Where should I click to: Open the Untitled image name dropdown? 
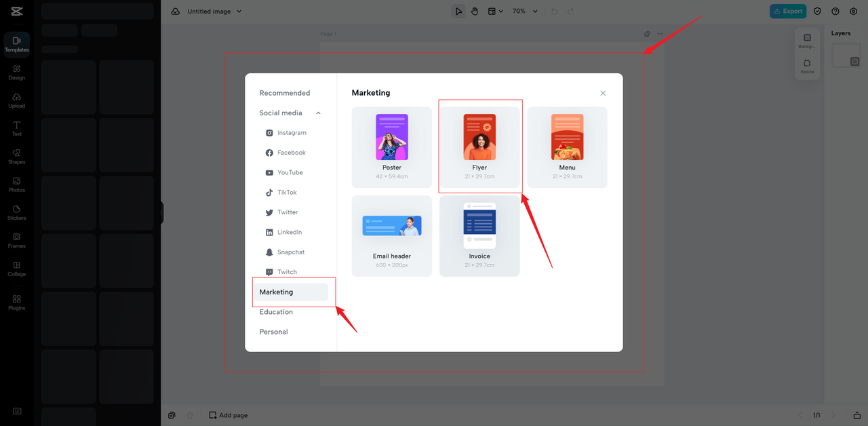(239, 12)
